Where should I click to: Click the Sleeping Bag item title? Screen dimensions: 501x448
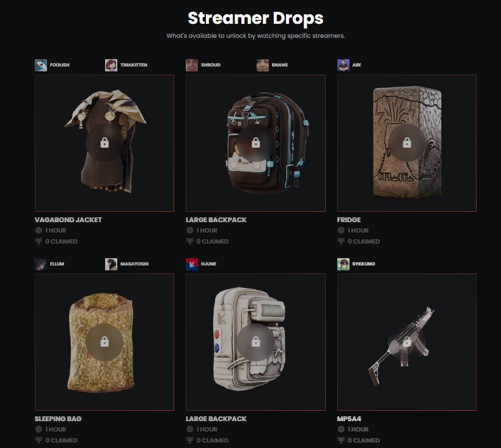[x=58, y=419]
